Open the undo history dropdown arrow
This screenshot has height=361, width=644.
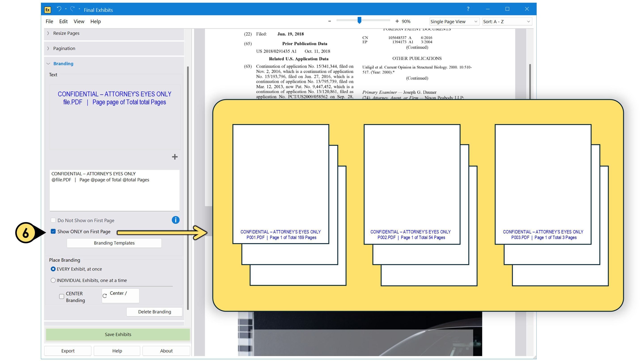[x=66, y=9]
